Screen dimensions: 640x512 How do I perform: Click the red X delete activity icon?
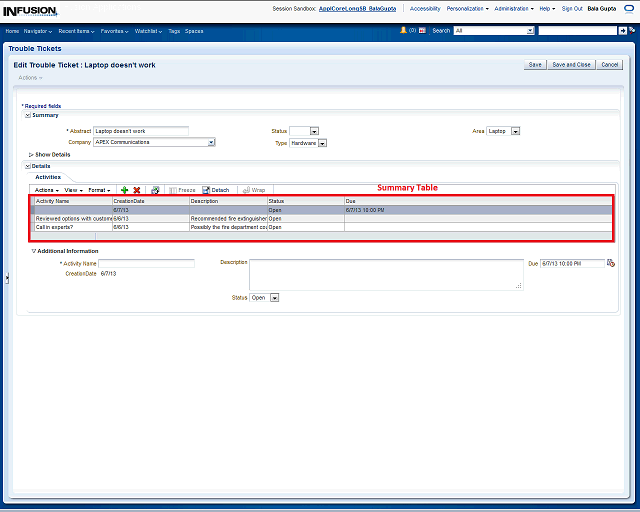137,190
